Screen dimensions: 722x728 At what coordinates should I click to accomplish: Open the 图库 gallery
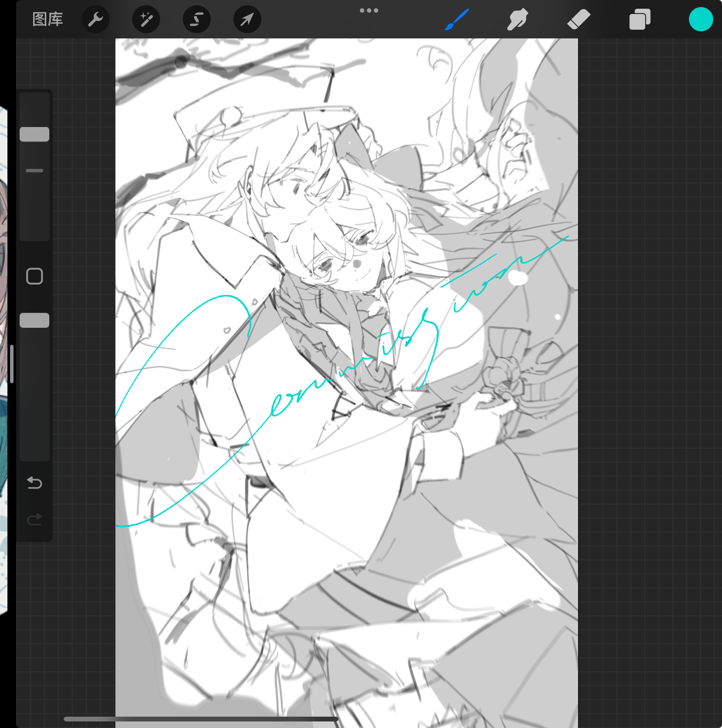coord(48,19)
